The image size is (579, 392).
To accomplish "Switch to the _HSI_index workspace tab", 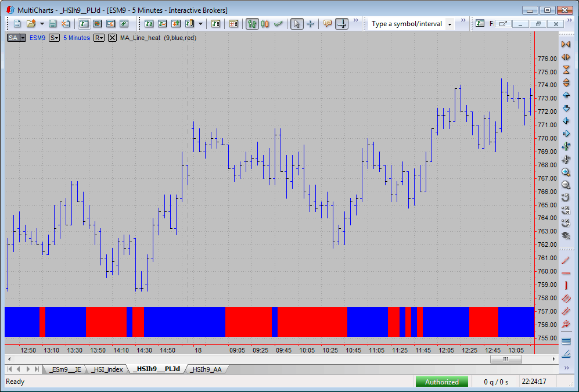I will (x=107, y=369).
